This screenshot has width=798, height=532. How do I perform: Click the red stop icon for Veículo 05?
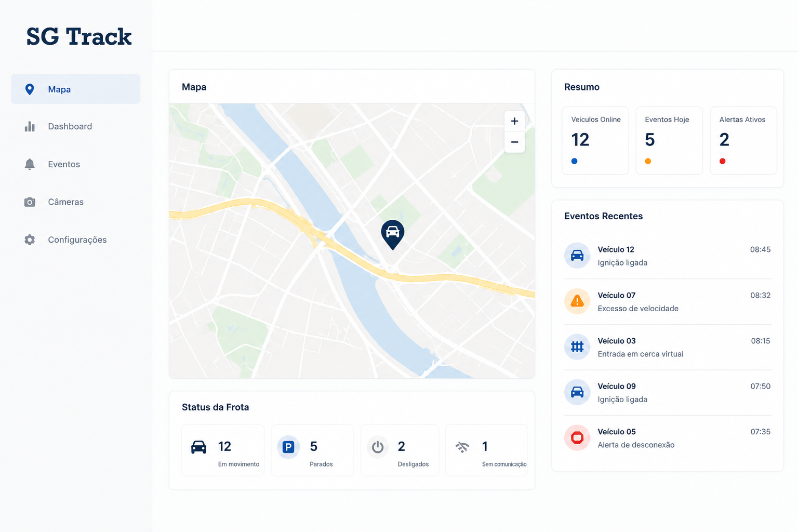577,437
